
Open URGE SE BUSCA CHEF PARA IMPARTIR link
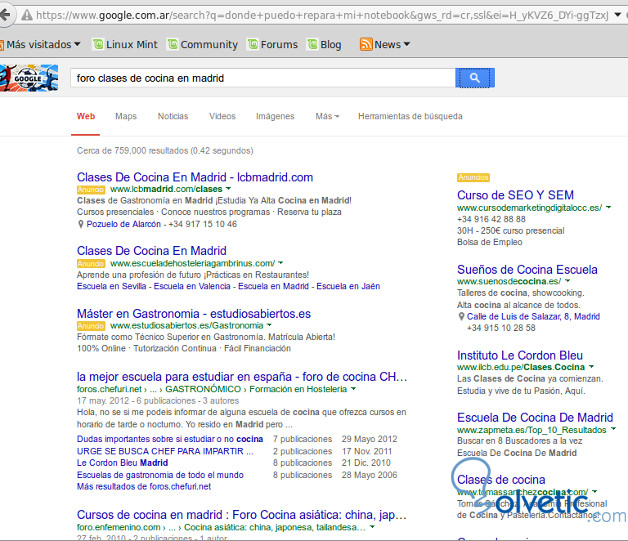pos(165,451)
